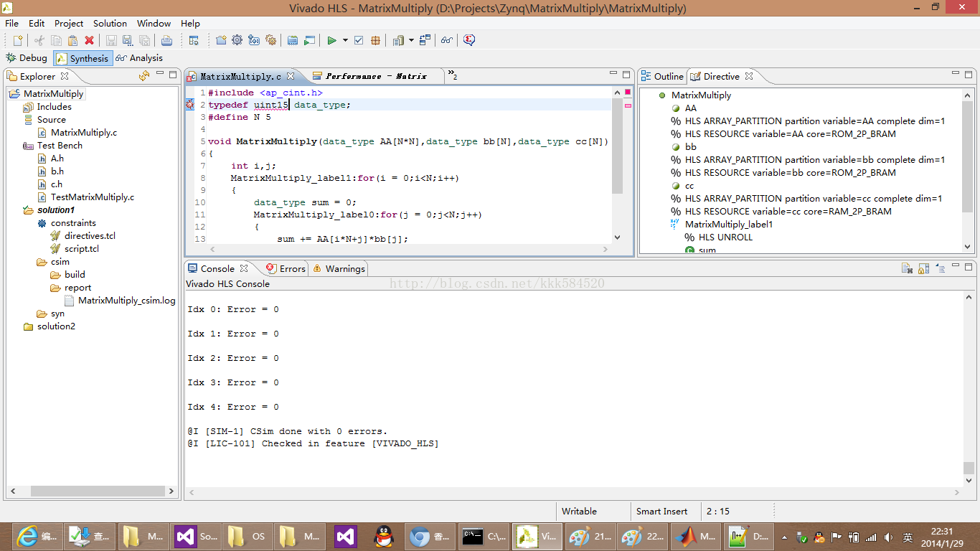Click the Paste clipboard toolbar icon
The image size is (980, 551).
tap(72, 40)
